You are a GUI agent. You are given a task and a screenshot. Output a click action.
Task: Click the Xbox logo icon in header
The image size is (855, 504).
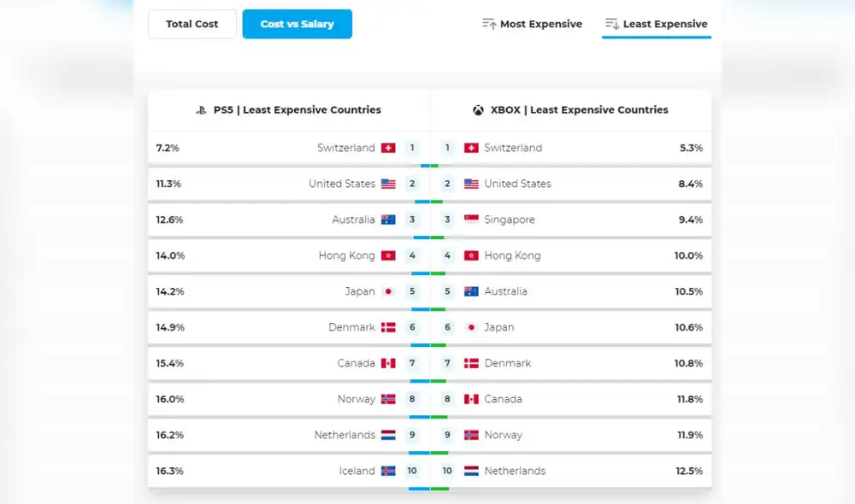coord(478,110)
